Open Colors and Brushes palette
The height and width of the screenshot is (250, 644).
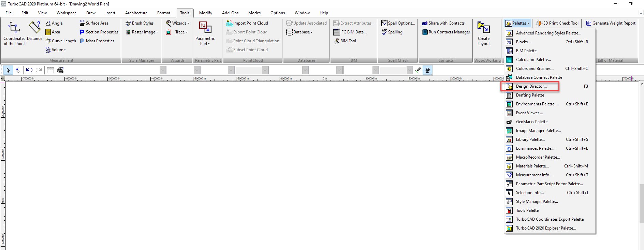550,69
